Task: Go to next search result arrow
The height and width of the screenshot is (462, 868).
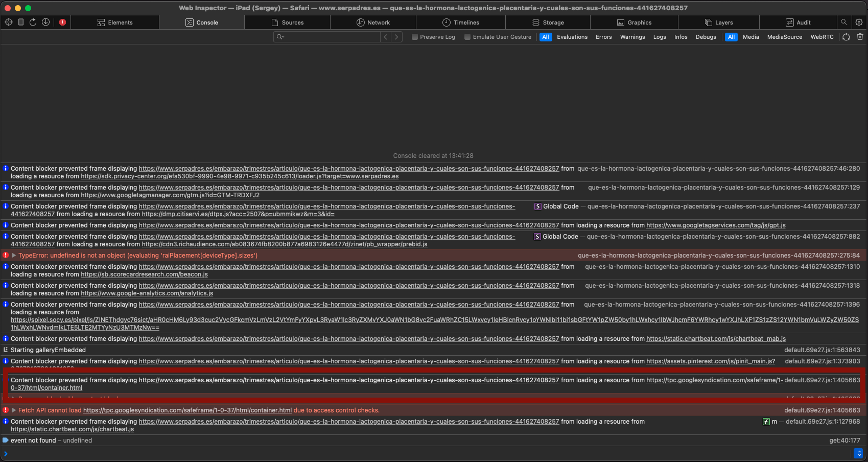Action: [x=396, y=37]
